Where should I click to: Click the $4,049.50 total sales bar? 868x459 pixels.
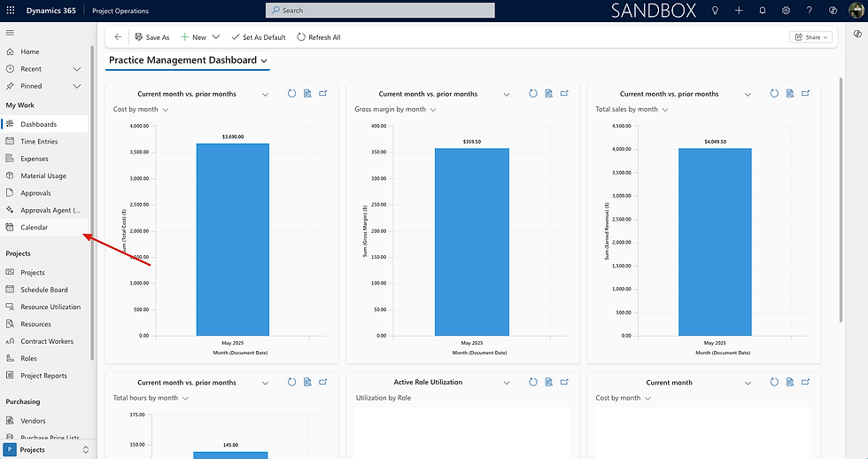tap(716, 242)
